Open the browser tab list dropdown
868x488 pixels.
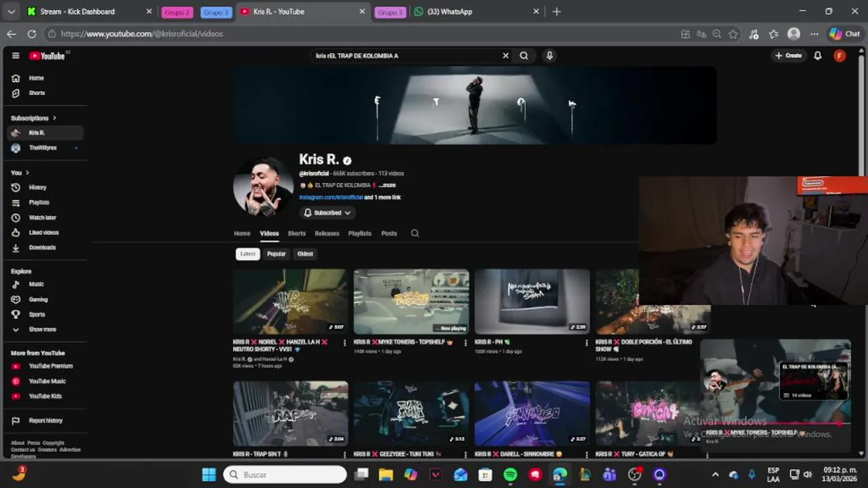click(11, 12)
